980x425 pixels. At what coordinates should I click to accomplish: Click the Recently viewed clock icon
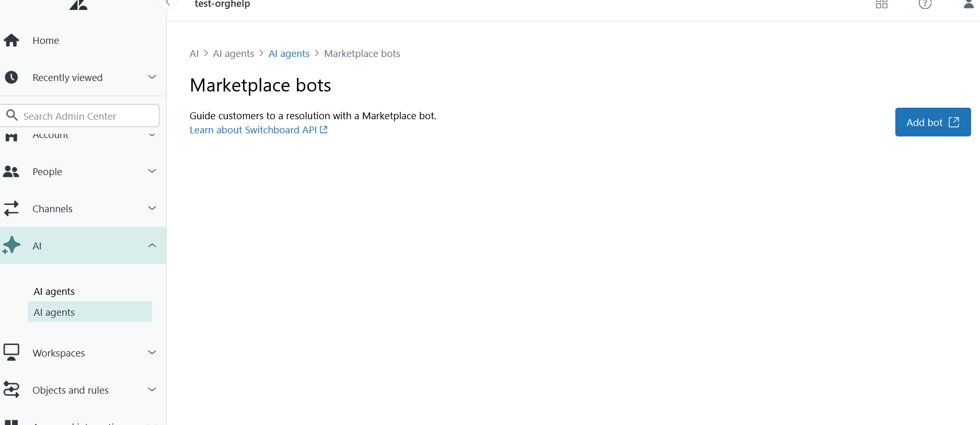click(11, 77)
